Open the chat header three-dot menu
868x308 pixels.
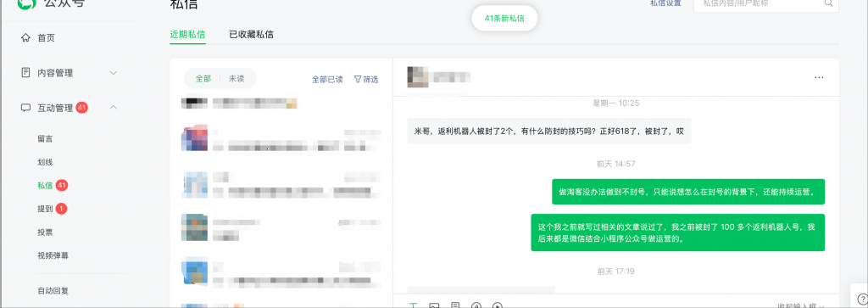tap(820, 77)
